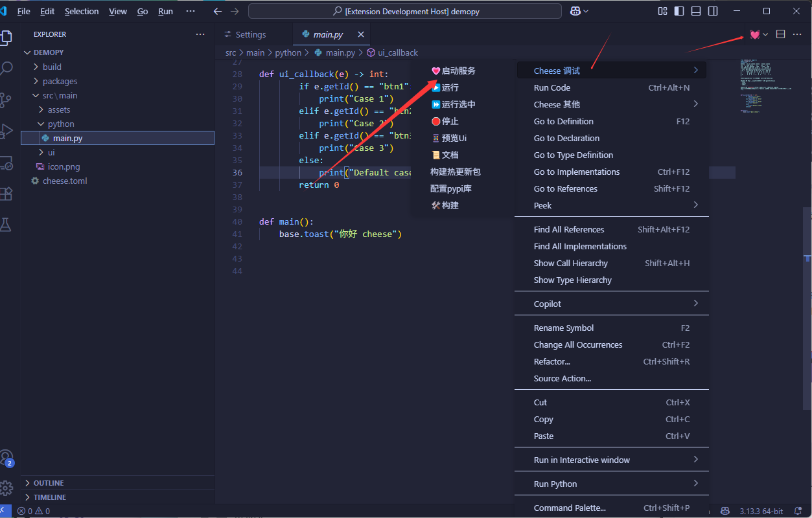Go back using the navigation arrow
This screenshot has width=812, height=518.
[218, 11]
